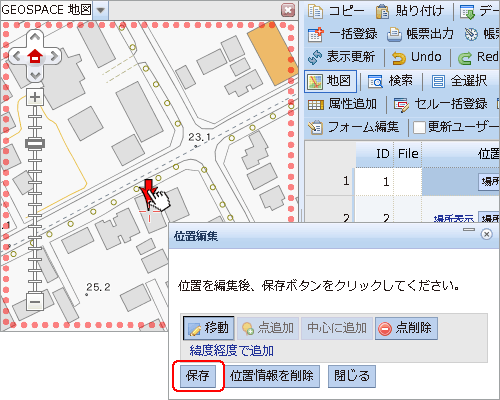The width and height of the screenshot is (500, 400).
Task: Zoom out with the minus button
Action: [x=35, y=302]
